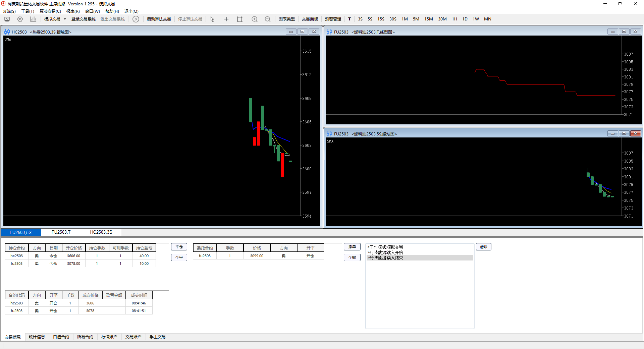Screen dimensions: 644x349
Task: Select the hc2503 row in positions table
Action: (17, 256)
